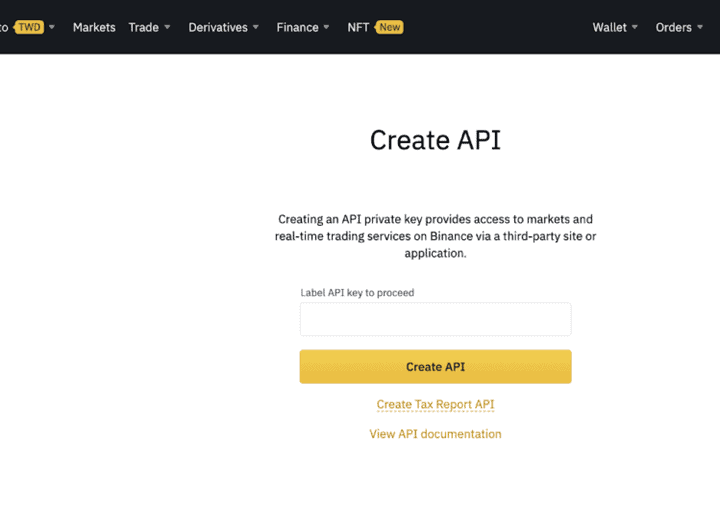The image size is (720, 515).
Task: Focus the API key label input field
Action: click(x=435, y=319)
